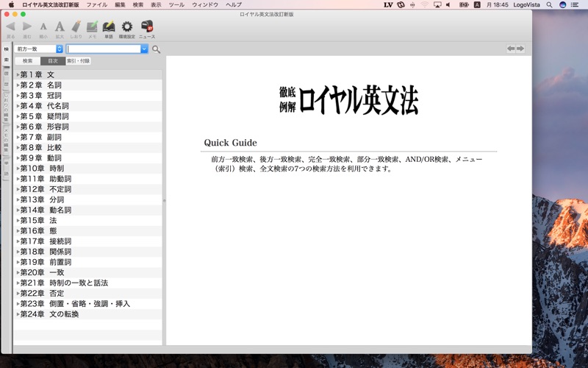Open the search history dropdown arrow
The image size is (588, 368).
(144, 49)
